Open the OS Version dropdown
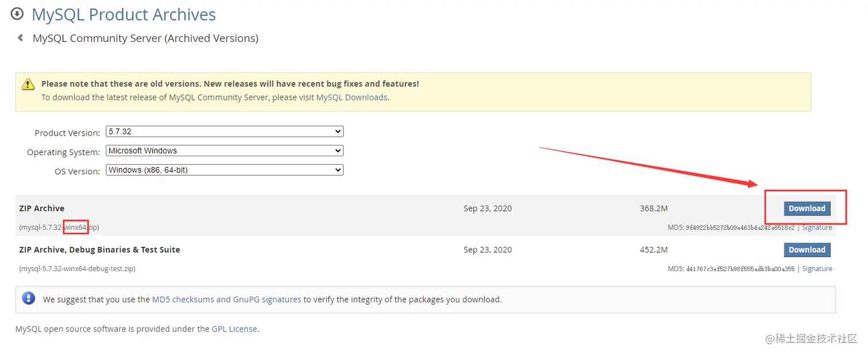This screenshot has height=355, width=868. [x=224, y=170]
